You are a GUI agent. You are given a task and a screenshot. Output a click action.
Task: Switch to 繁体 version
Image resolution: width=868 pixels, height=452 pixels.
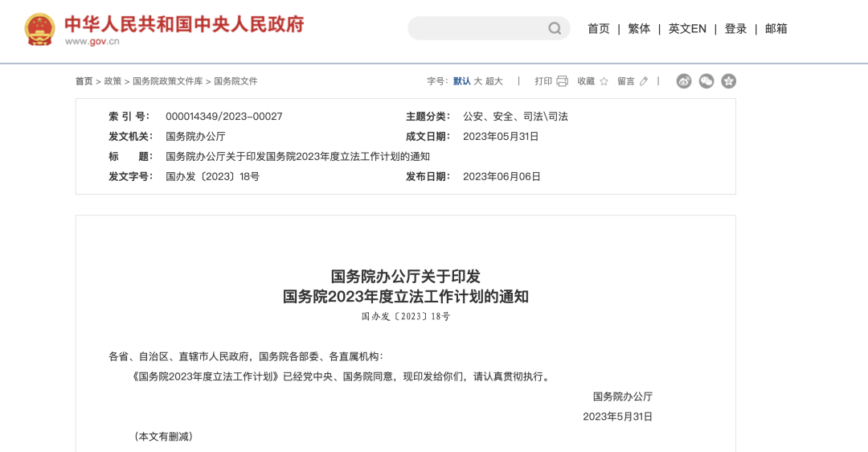[x=639, y=29]
